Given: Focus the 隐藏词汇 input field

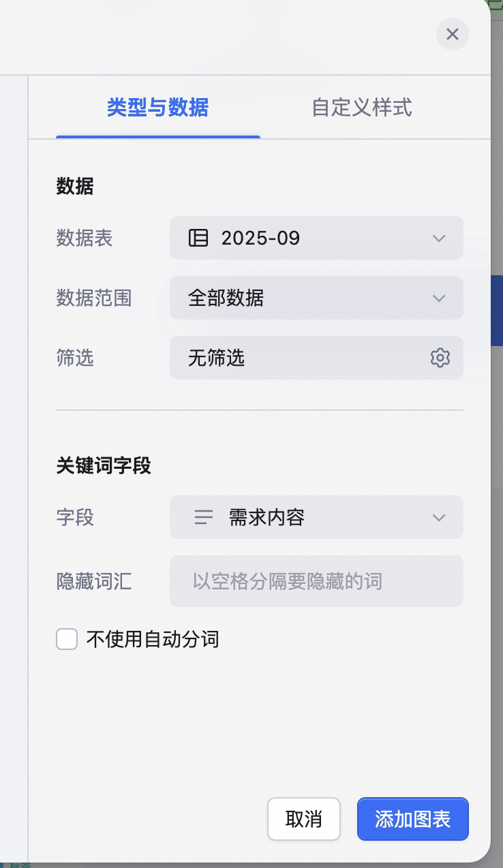Looking at the screenshot, I should pos(316,581).
